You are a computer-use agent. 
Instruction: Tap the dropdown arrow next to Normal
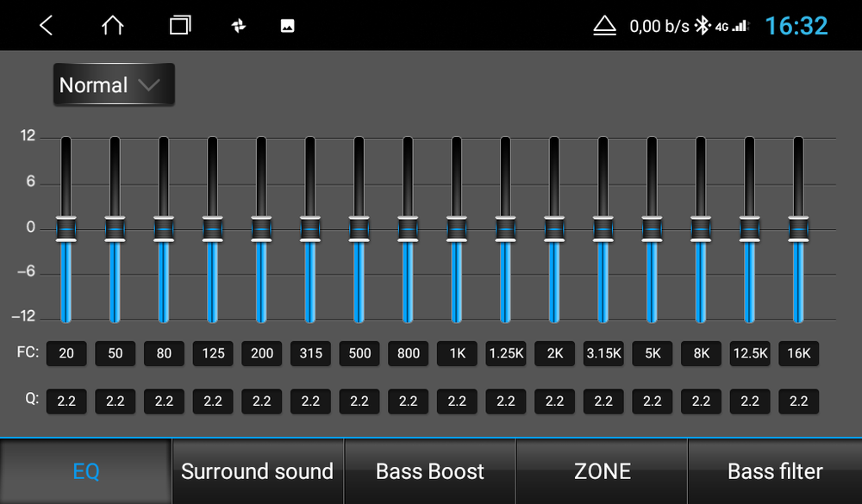click(149, 84)
